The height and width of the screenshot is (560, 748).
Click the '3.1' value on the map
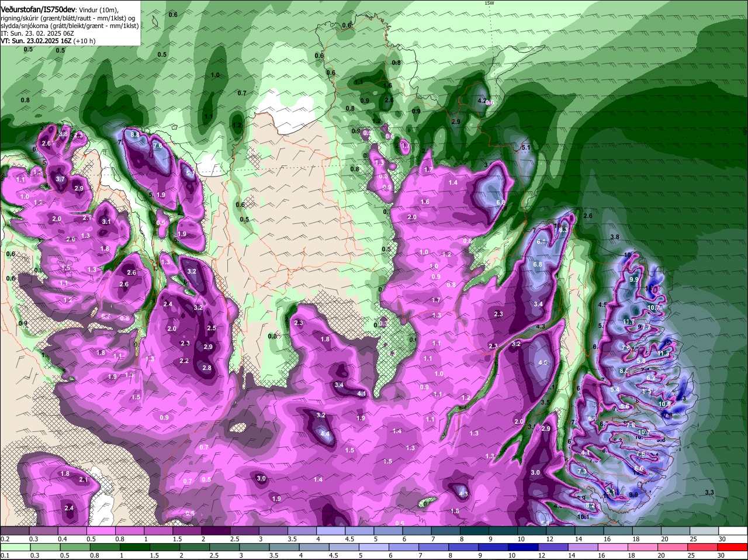[x=106, y=222]
